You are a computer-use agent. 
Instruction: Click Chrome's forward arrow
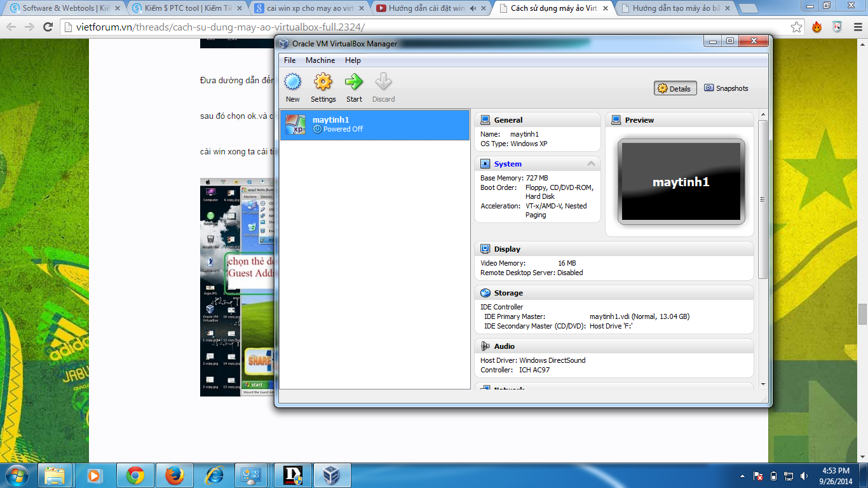(x=29, y=27)
